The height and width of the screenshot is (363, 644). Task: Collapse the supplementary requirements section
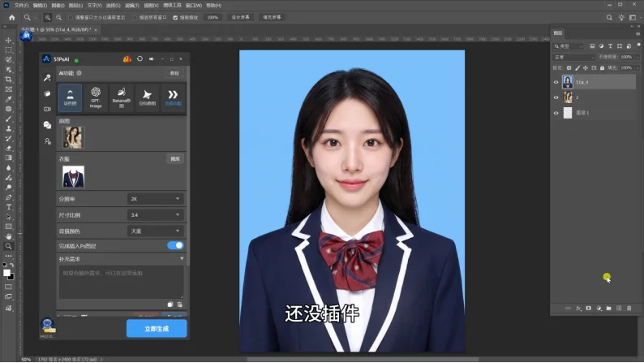(x=182, y=259)
